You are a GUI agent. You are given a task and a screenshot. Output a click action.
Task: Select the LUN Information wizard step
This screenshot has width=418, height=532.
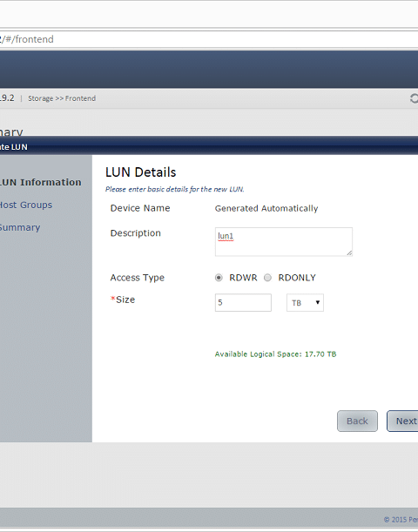[40, 182]
